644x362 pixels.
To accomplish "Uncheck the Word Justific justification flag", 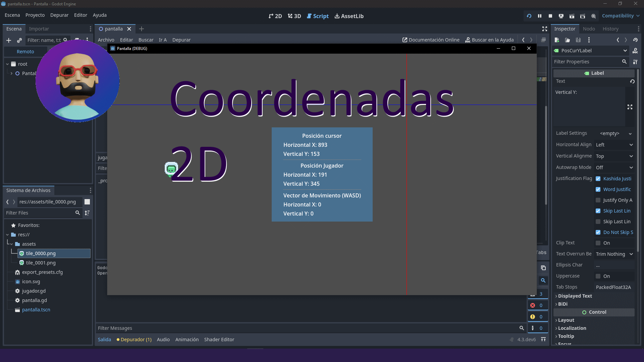I will point(598,189).
